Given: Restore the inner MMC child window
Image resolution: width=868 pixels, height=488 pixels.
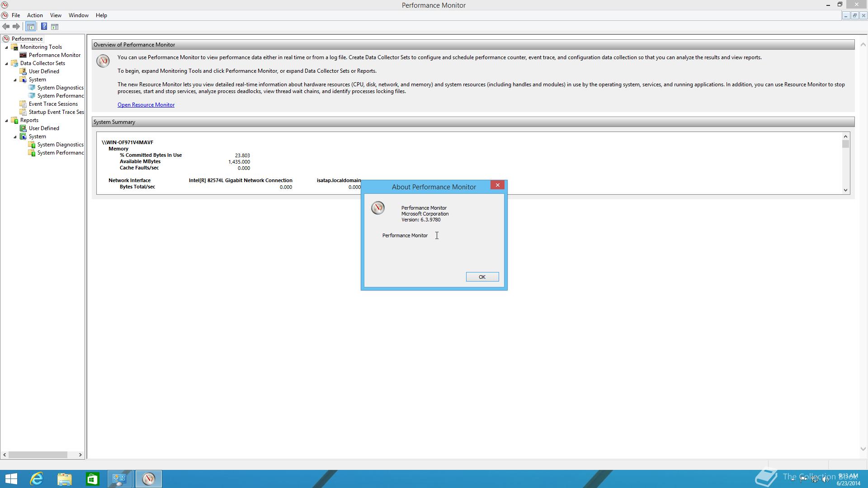Looking at the screenshot, I should 854,15.
